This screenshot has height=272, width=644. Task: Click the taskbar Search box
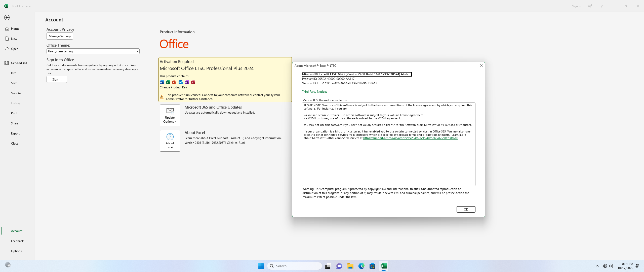coord(294,266)
